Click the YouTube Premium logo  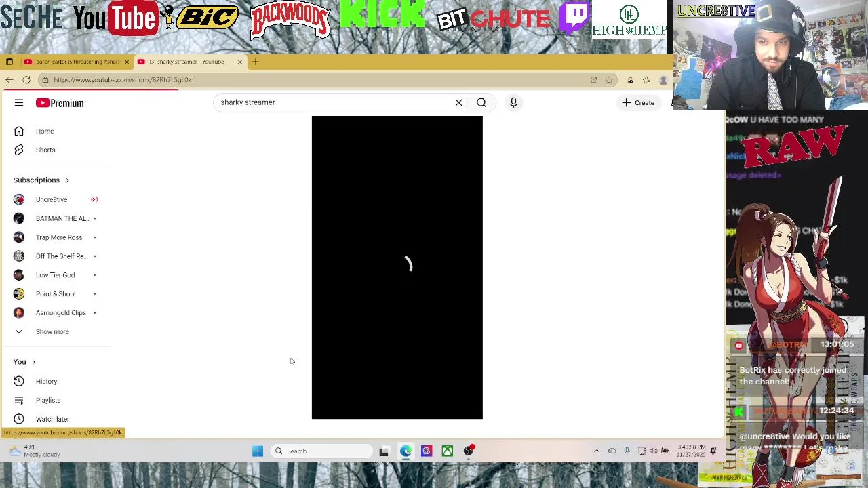click(60, 103)
